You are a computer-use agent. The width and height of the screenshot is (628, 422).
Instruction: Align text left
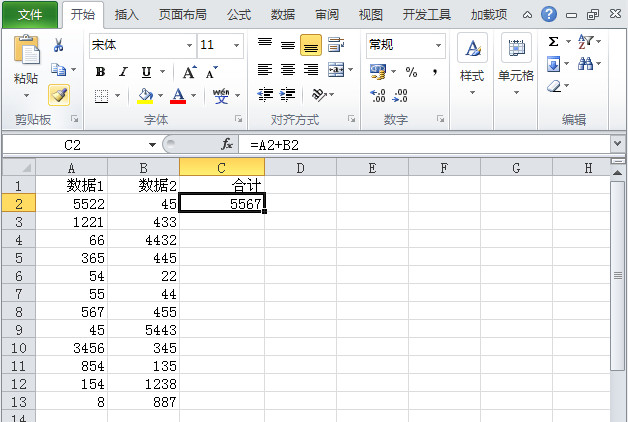pyautogui.click(x=265, y=70)
